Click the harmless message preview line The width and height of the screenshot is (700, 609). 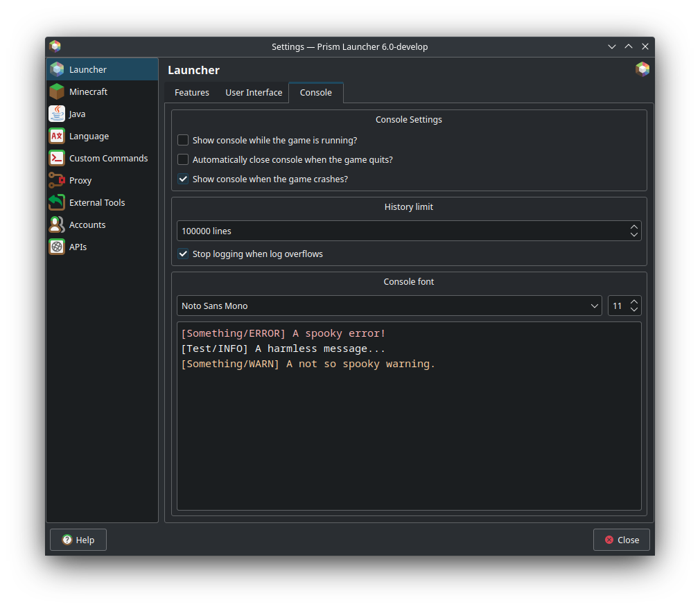(x=283, y=348)
